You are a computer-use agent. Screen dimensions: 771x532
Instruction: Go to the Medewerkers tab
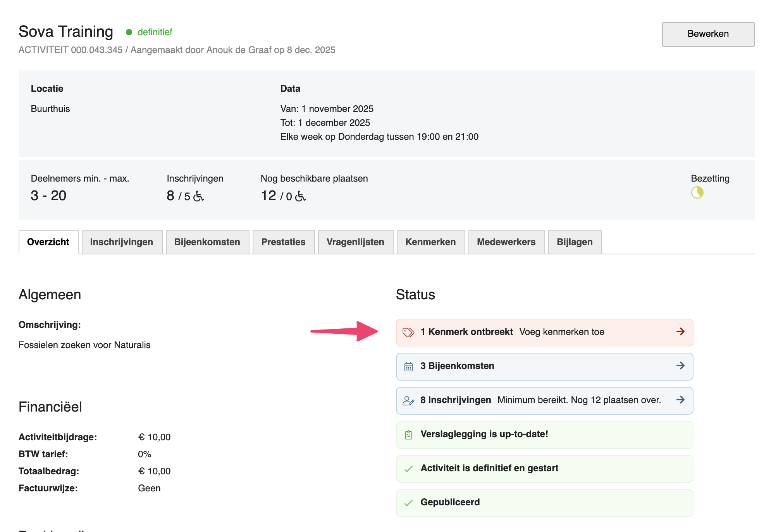tap(506, 242)
